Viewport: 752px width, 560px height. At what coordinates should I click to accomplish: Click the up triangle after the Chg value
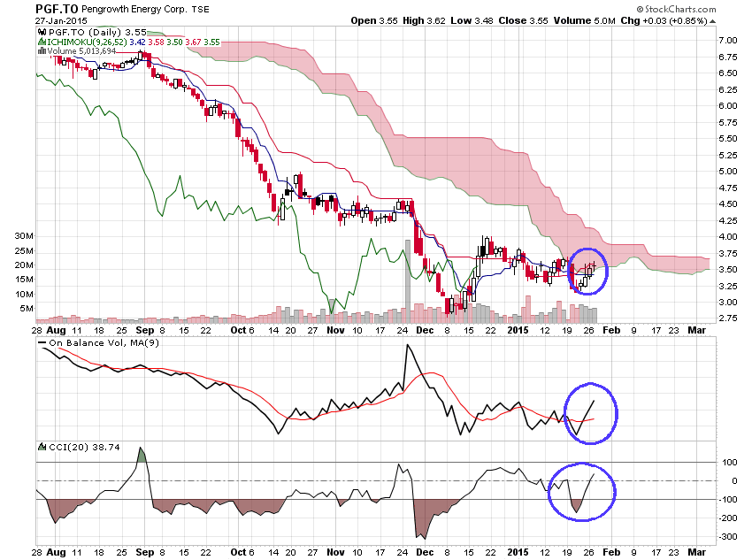[713, 21]
